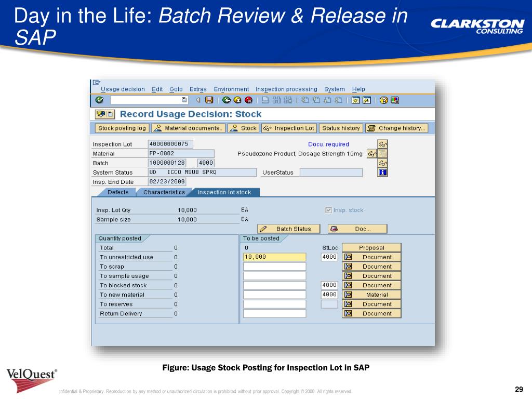Switch to the Characteristics tab
Image resolution: width=532 pixels, height=399 pixels.
[x=164, y=192]
